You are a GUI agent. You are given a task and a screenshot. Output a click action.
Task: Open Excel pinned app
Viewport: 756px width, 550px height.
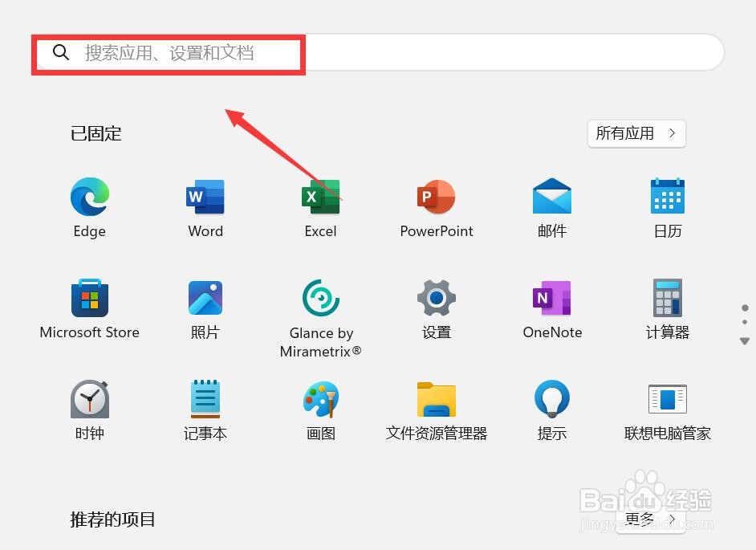(x=321, y=207)
